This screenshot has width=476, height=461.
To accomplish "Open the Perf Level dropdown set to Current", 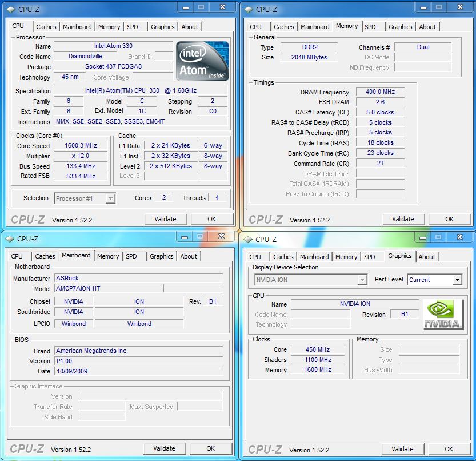I will click(457, 280).
